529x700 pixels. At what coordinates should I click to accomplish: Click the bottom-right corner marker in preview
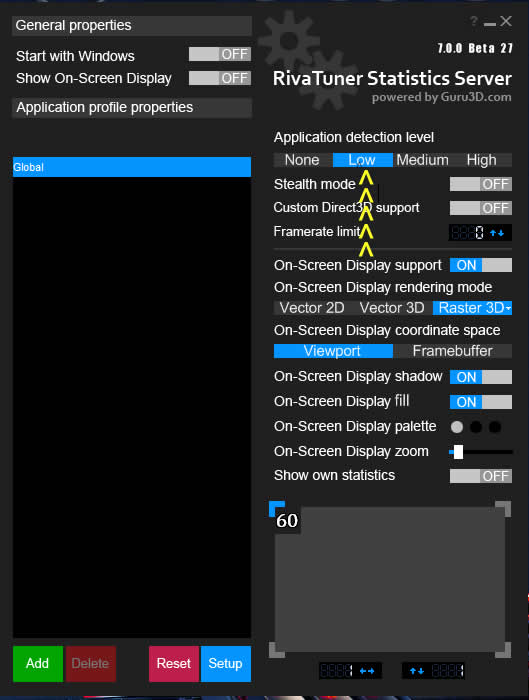(503, 650)
